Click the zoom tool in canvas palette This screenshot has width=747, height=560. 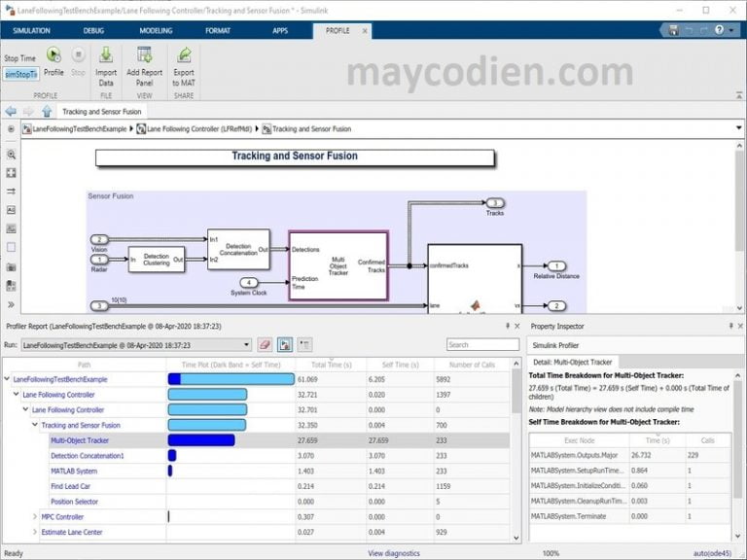point(11,155)
